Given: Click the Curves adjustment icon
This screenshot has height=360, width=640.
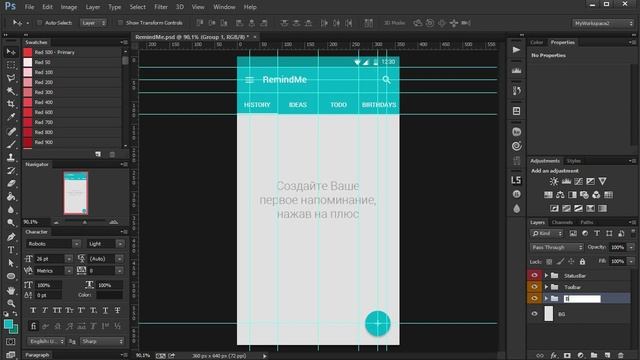Looking at the screenshot, I should click(x=578, y=181).
